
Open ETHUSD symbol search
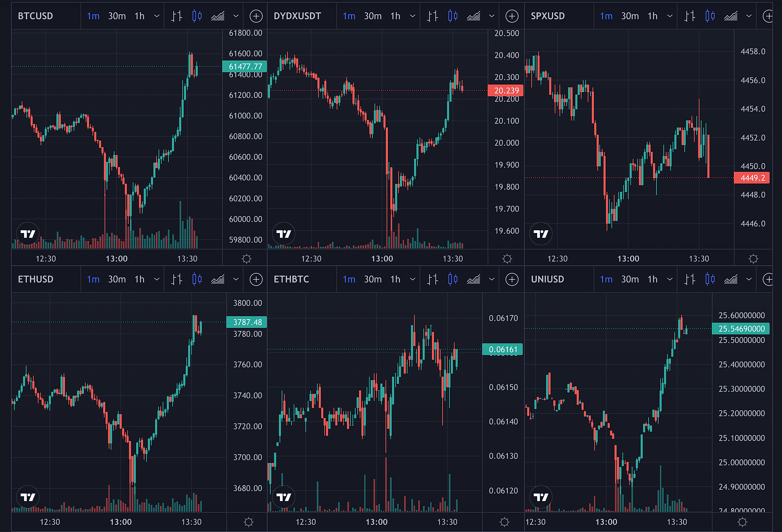click(x=36, y=279)
